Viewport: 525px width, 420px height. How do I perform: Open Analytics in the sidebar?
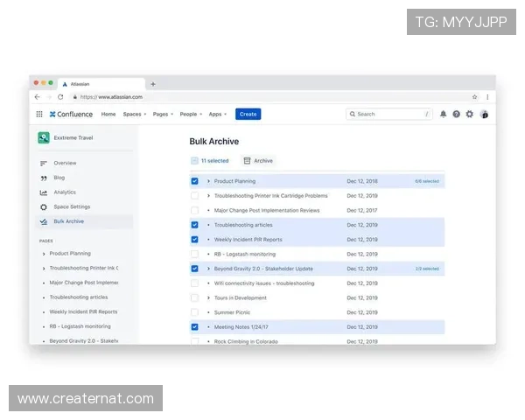[64, 192]
